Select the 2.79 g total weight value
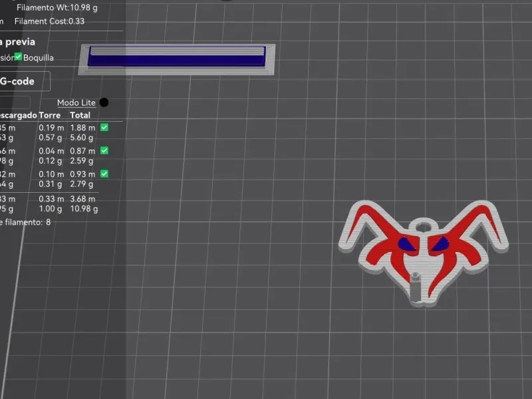 tap(81, 184)
